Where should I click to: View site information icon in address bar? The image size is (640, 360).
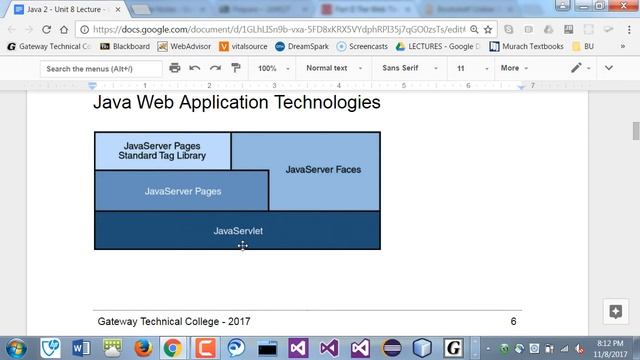(x=84, y=29)
